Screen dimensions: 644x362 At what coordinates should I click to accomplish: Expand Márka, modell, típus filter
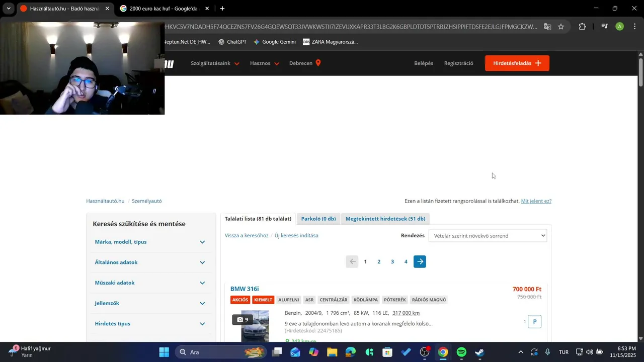point(151,242)
